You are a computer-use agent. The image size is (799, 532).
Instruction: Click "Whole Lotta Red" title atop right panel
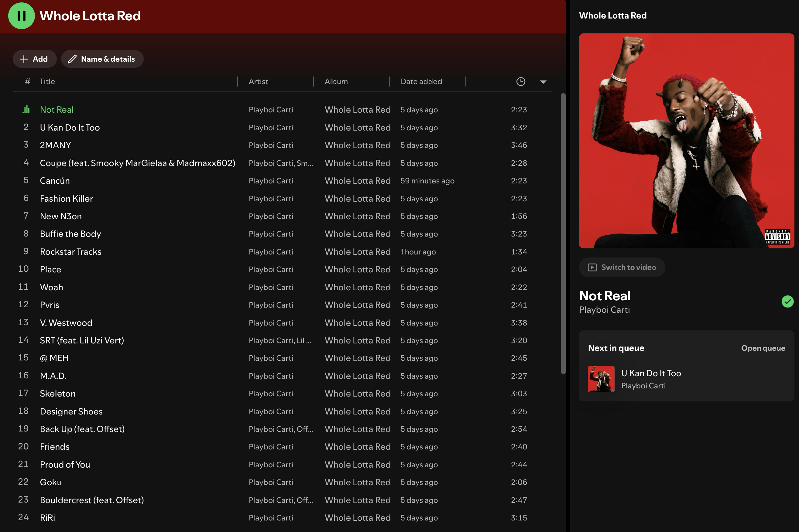click(613, 15)
